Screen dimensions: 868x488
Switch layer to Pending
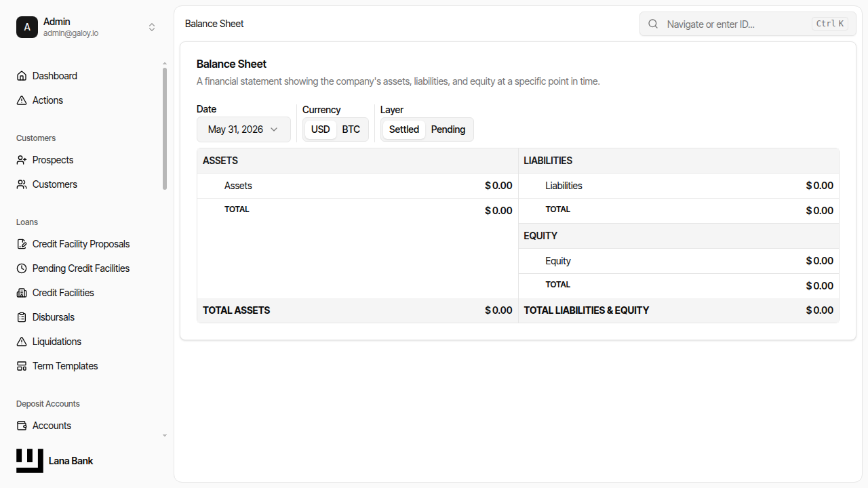coord(448,129)
